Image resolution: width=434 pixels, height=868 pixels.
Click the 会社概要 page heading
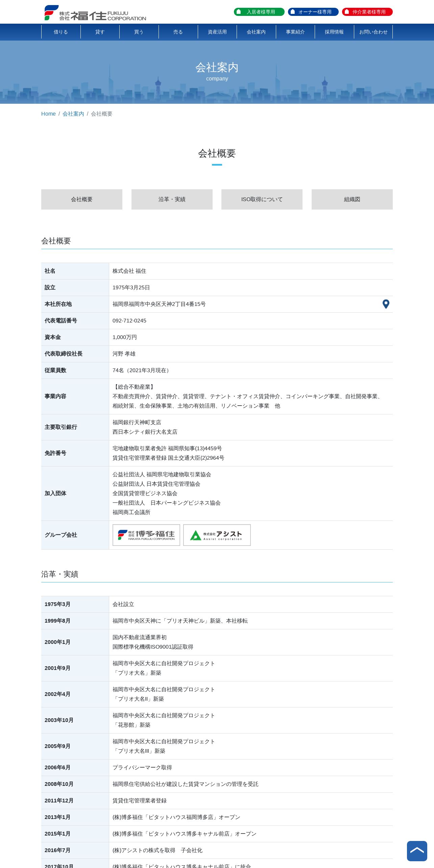point(217,153)
